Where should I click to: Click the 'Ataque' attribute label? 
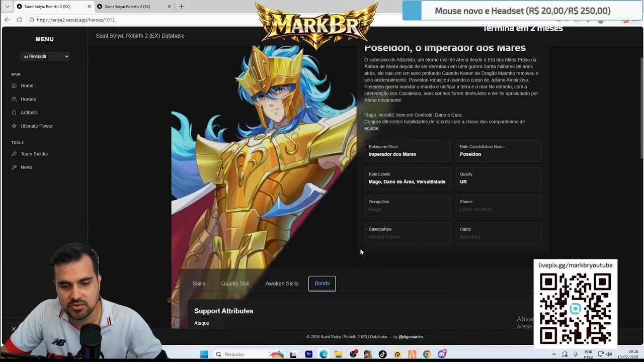(x=202, y=323)
